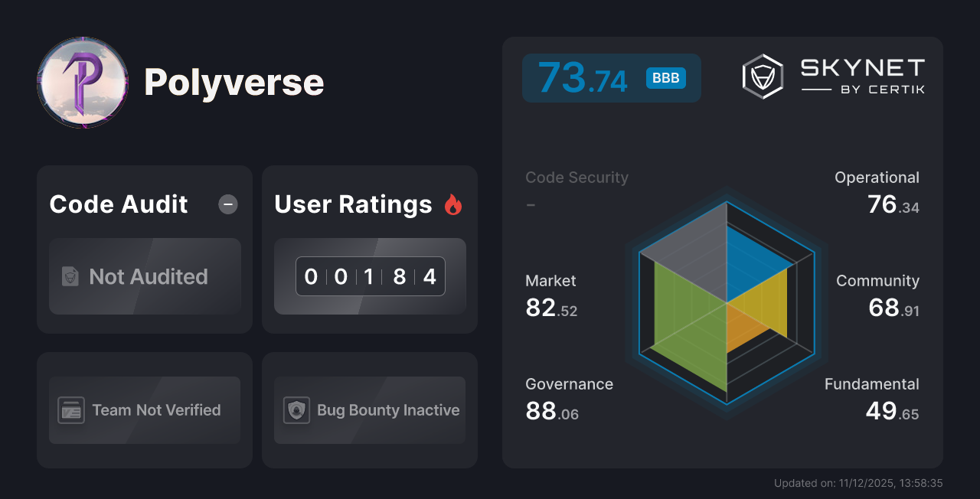
Task: Select the fire icon next to User Ratings
Action: (x=453, y=204)
